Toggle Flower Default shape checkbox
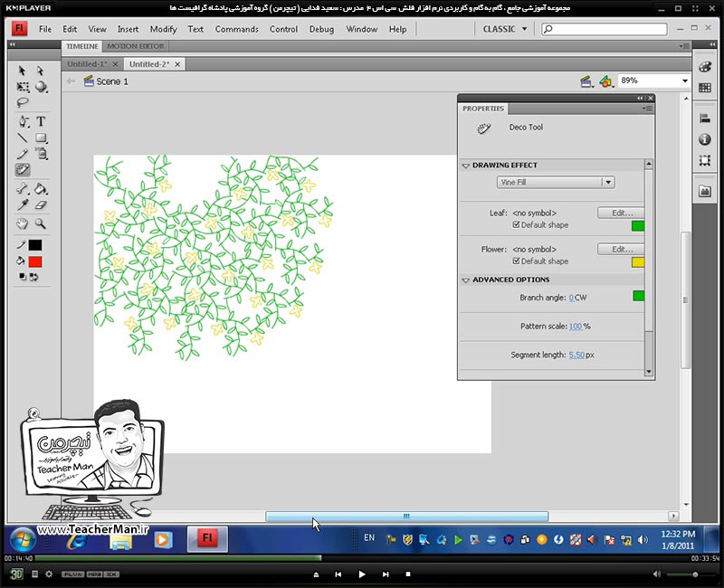Viewport: 724px width, 588px height. [x=516, y=261]
